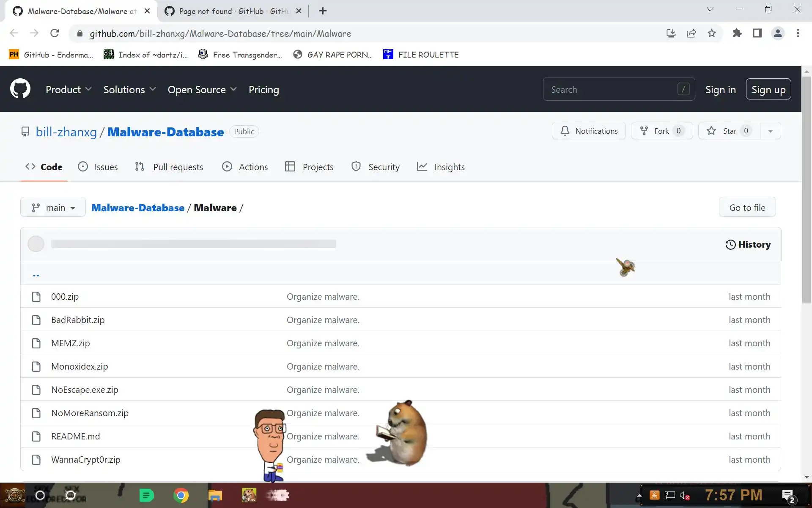Open the side panel icon in Chrome

(757, 33)
